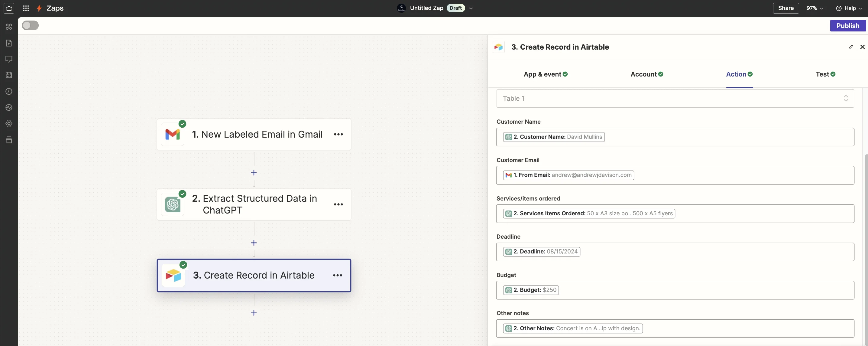Click the pencil rename step icon
This screenshot has width=868, height=346.
point(850,47)
